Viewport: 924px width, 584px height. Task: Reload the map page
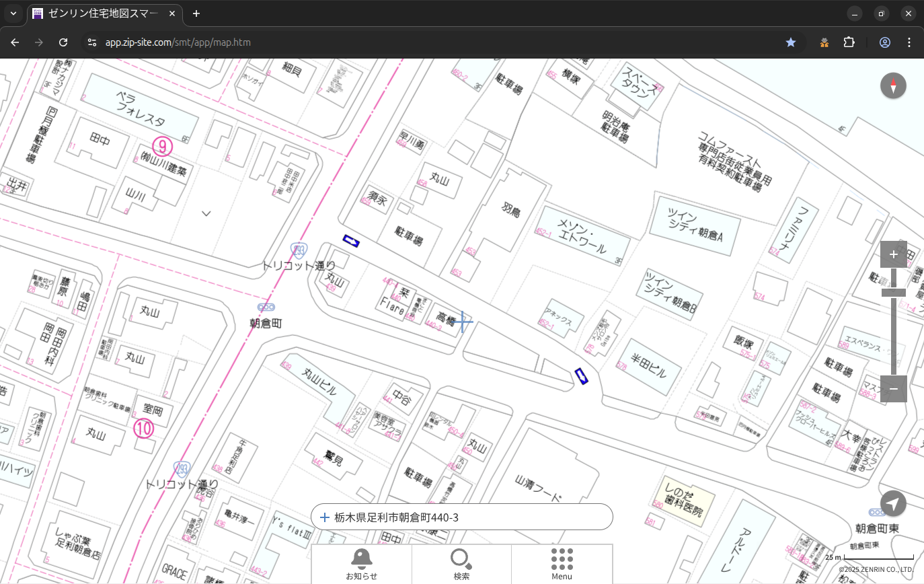click(63, 42)
